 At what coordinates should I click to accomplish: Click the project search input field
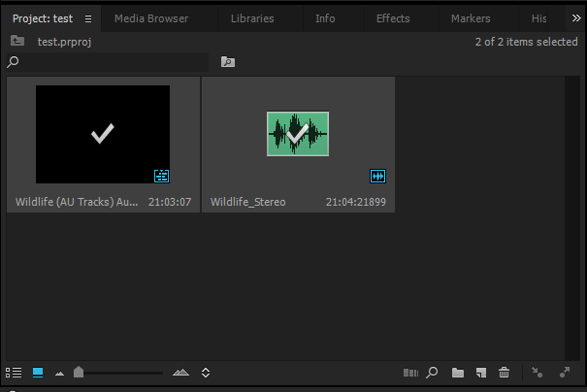pos(112,62)
